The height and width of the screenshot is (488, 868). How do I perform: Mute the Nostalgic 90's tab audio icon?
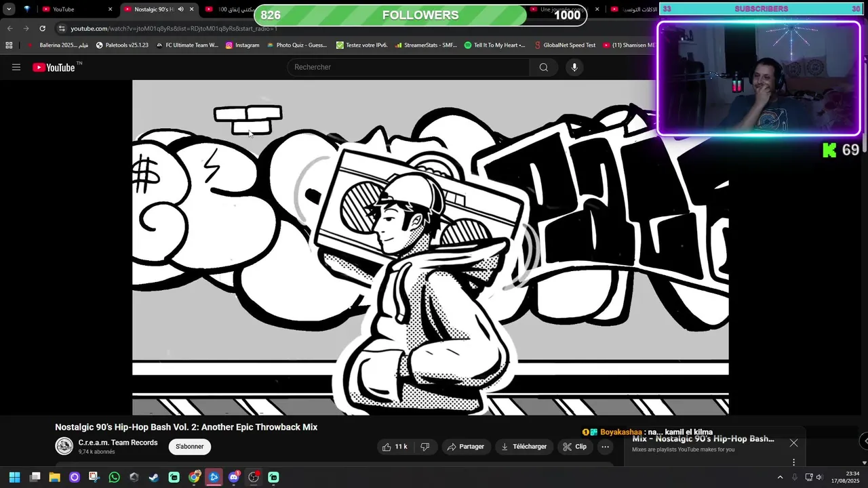point(180,9)
